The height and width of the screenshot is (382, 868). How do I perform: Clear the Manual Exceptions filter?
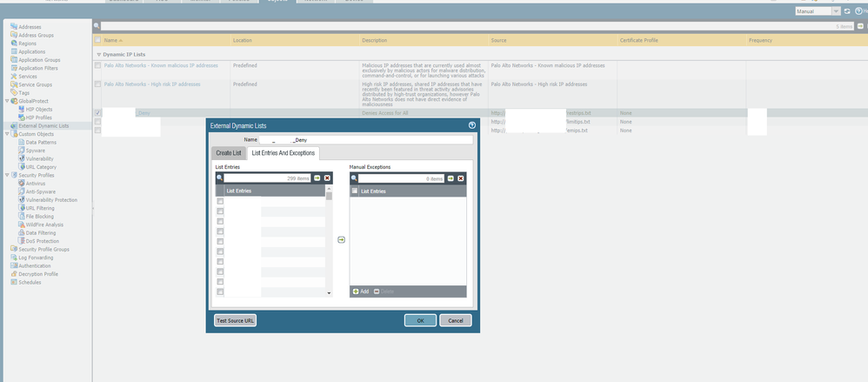461,178
